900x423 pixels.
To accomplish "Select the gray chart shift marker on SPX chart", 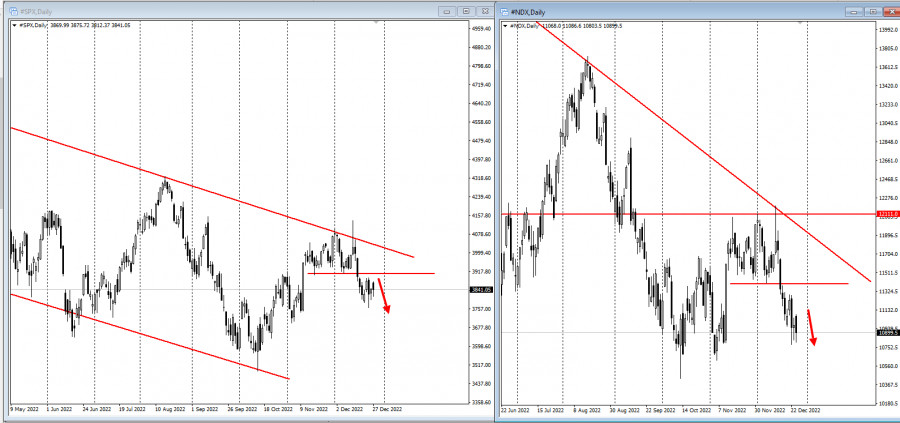I will point(376,22).
